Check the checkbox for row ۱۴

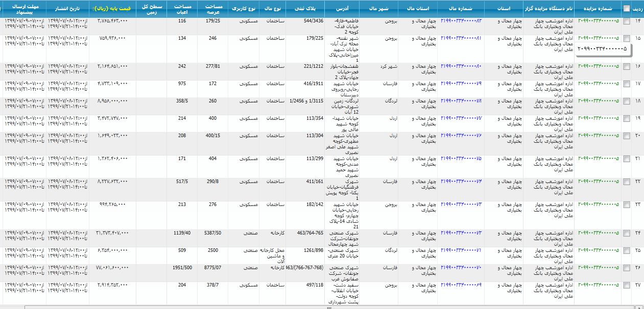627,21
